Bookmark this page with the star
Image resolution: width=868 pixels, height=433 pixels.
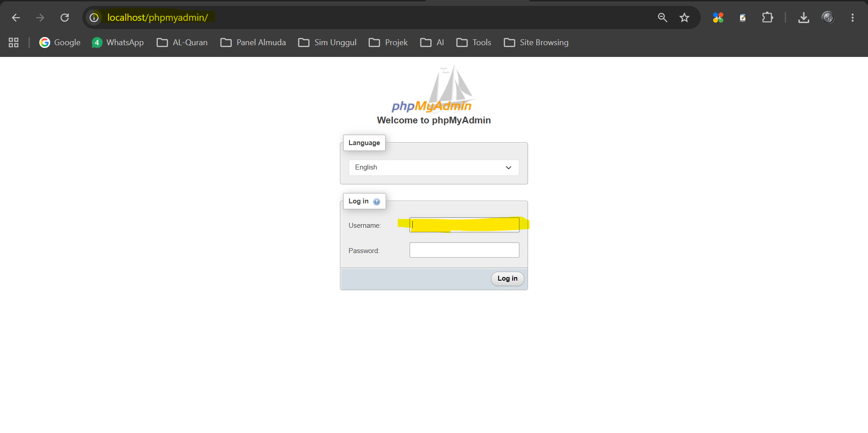pos(684,18)
